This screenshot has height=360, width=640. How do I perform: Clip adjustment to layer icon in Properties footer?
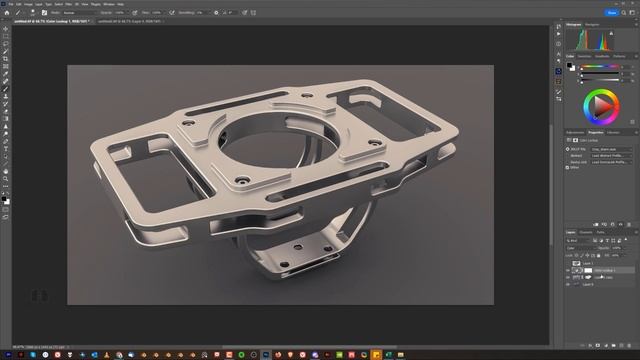coord(596,224)
